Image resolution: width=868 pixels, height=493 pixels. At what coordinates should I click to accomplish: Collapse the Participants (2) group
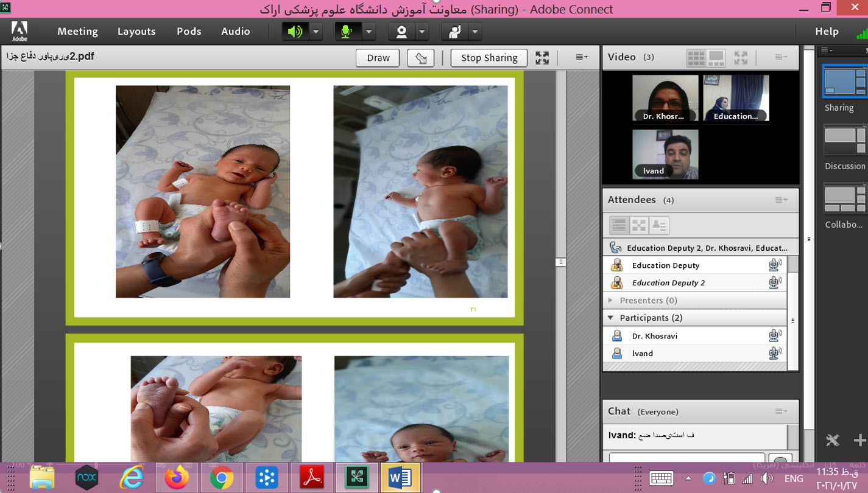coord(610,318)
